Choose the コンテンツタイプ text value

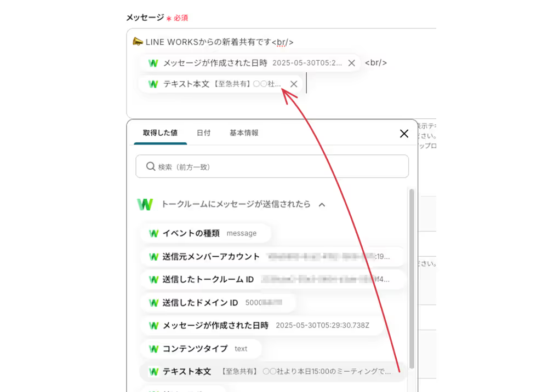tap(201, 349)
